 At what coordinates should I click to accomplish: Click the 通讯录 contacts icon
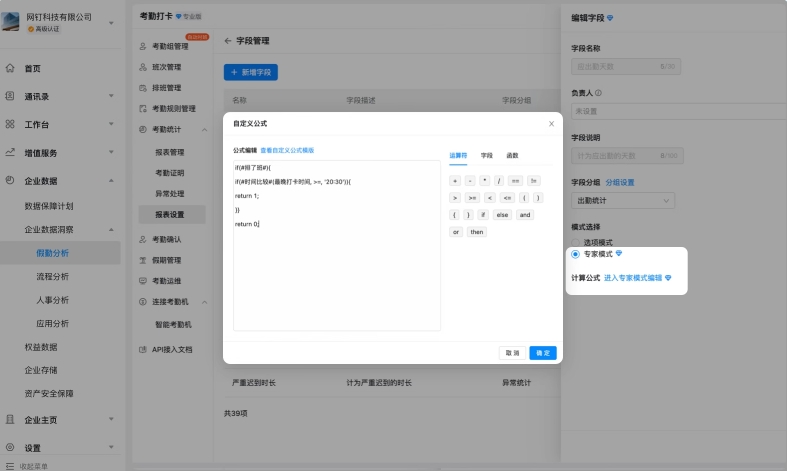[10, 97]
